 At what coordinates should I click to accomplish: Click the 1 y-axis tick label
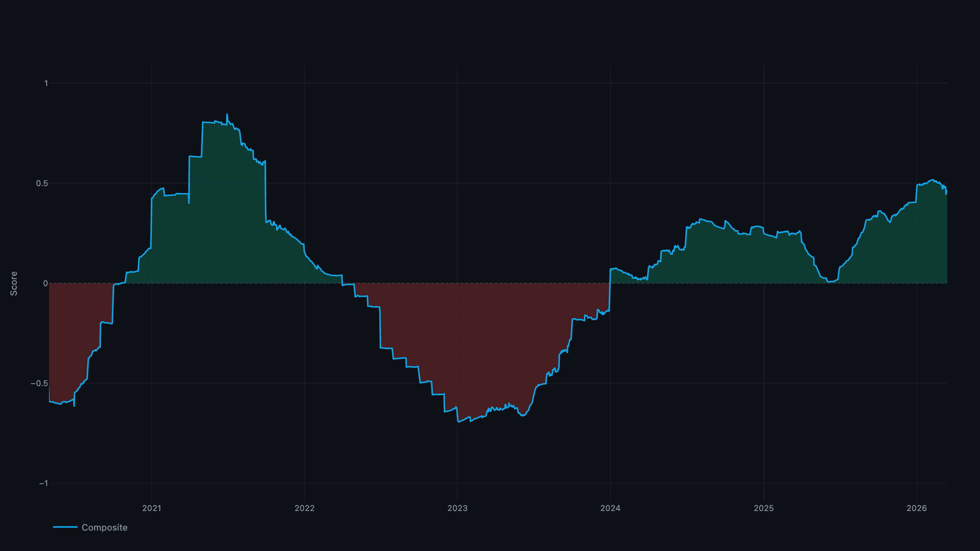tap(46, 83)
